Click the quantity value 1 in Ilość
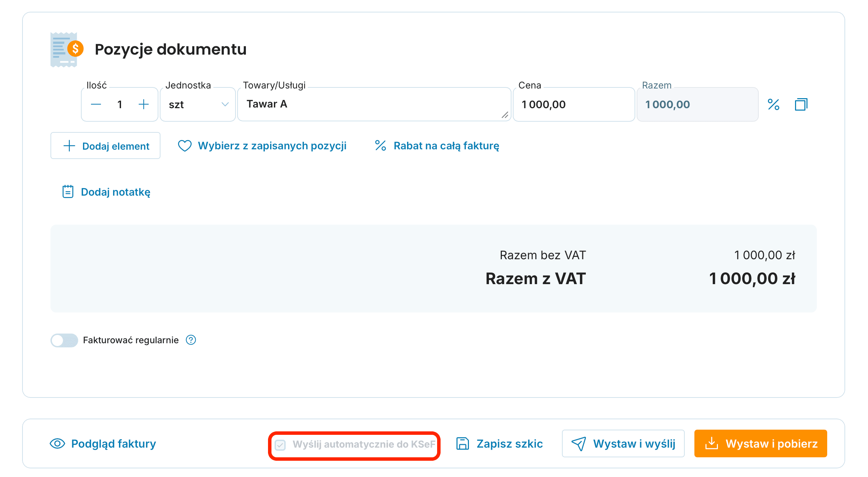Image resolution: width=868 pixels, height=477 pixels. 120,104
